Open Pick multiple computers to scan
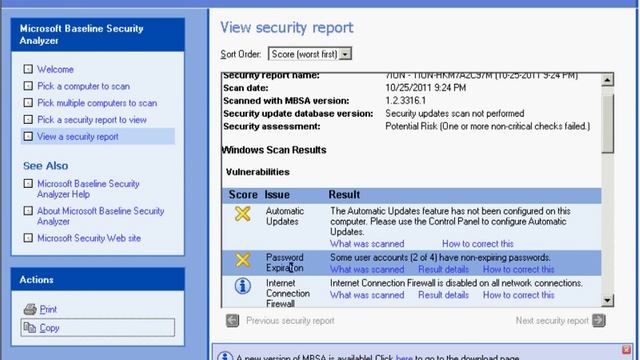Viewport: 640px width, 360px height. [x=97, y=103]
